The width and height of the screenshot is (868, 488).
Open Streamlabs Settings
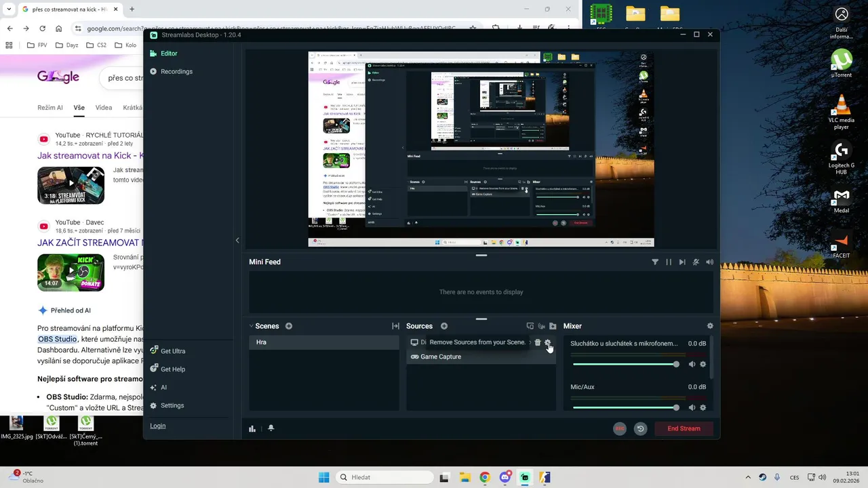(167, 405)
